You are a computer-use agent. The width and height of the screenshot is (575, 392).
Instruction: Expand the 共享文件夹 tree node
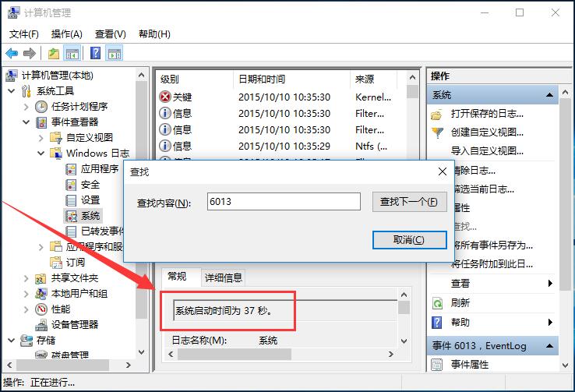[x=26, y=278]
